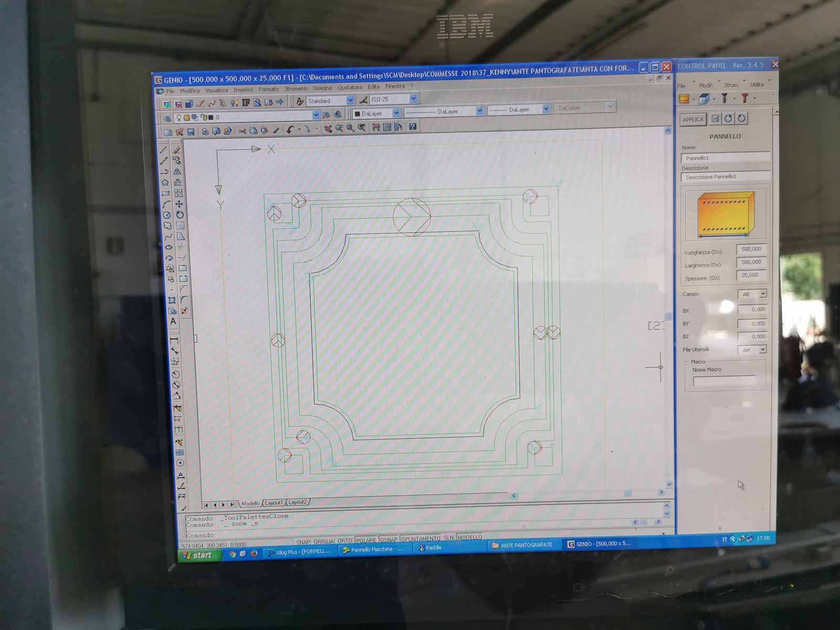Select the Polygon draw tool
The image size is (840, 630).
tap(165, 182)
